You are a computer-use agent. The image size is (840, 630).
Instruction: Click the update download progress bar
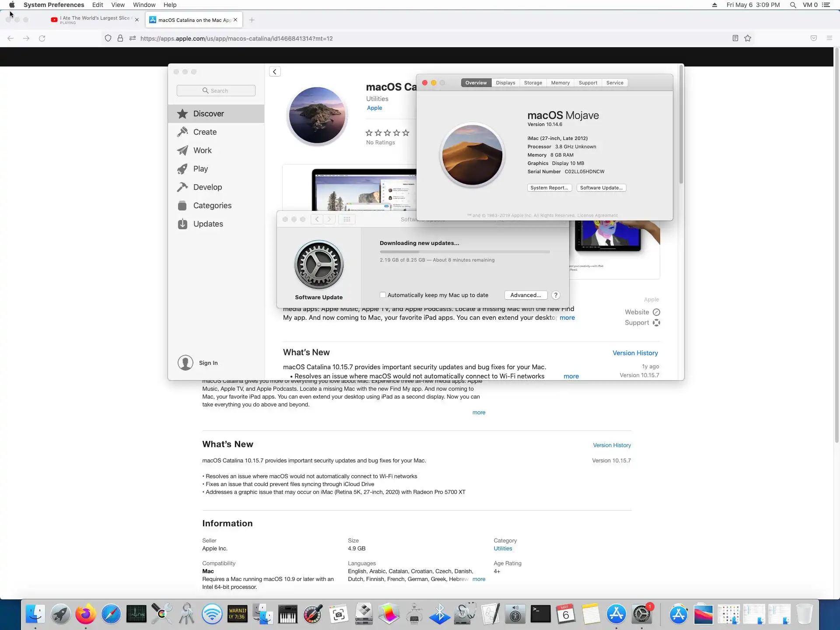[x=465, y=252]
